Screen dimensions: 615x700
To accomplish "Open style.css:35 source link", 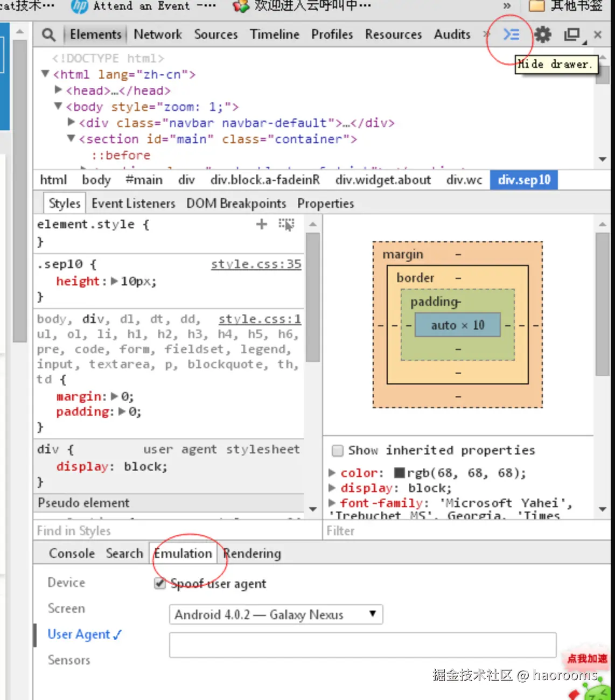I will click(x=256, y=264).
